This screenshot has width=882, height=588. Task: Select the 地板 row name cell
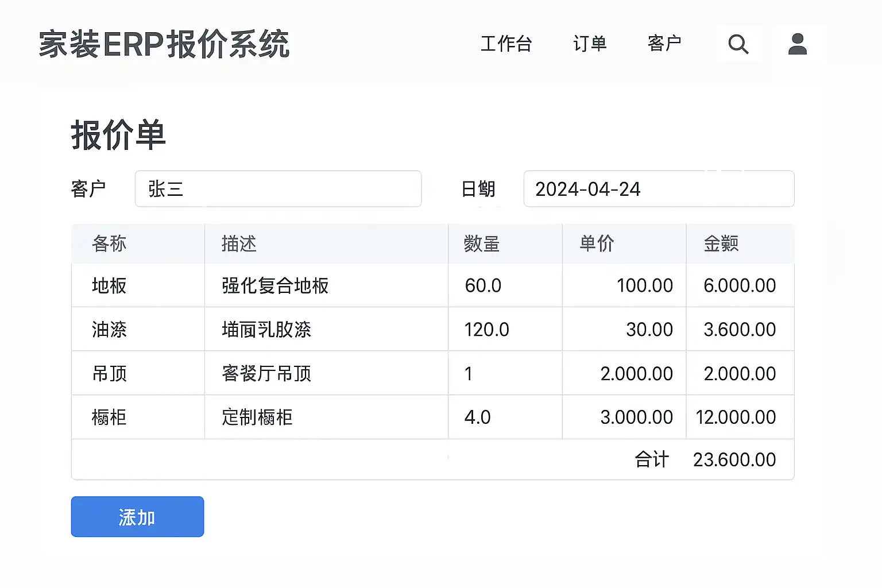pos(109,285)
